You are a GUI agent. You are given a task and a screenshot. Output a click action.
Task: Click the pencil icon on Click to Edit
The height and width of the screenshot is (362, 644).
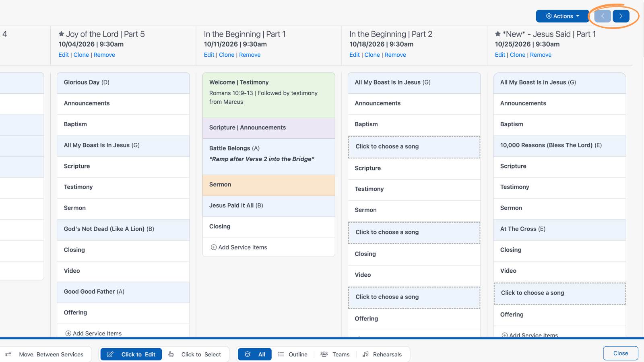[x=110, y=354]
